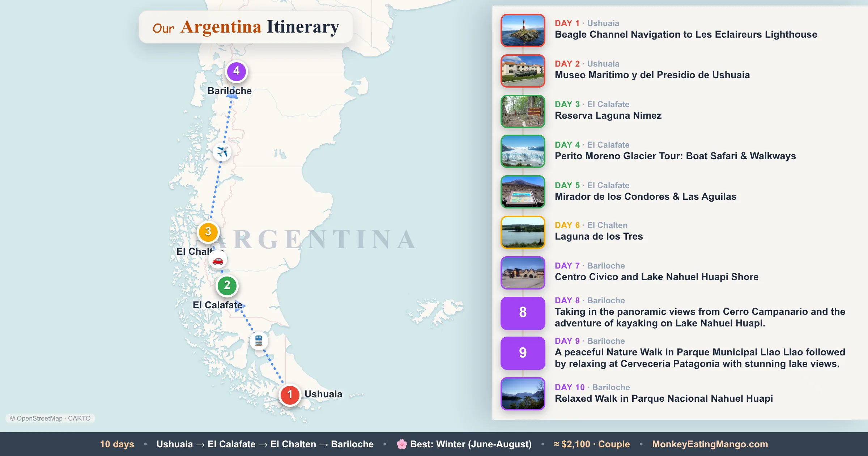The image size is (868, 456).
Task: Click the cherry blossom icon in footer
Action: tap(401, 444)
